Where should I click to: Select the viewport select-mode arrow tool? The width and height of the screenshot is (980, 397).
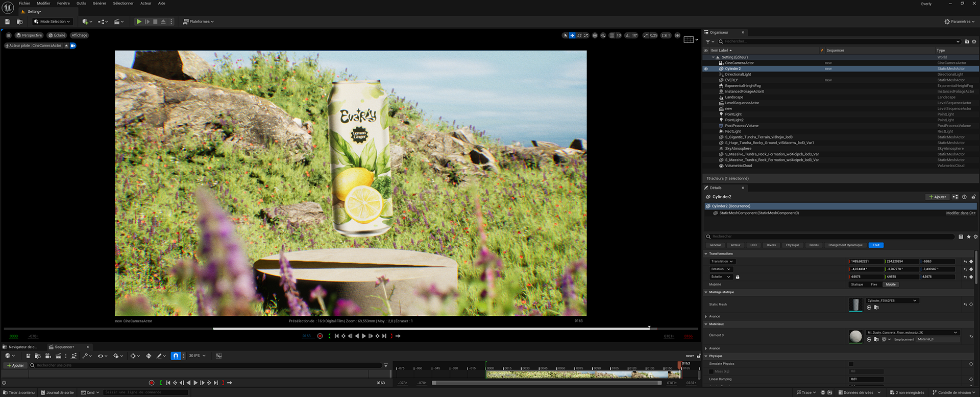(565, 35)
